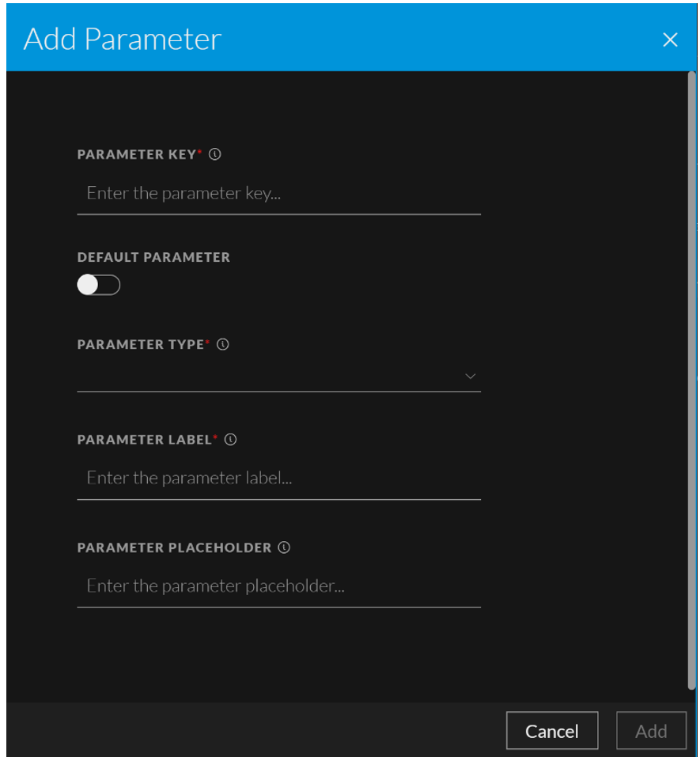Click the PARAMETER TYPE label text
700x757 pixels.
tap(140, 345)
